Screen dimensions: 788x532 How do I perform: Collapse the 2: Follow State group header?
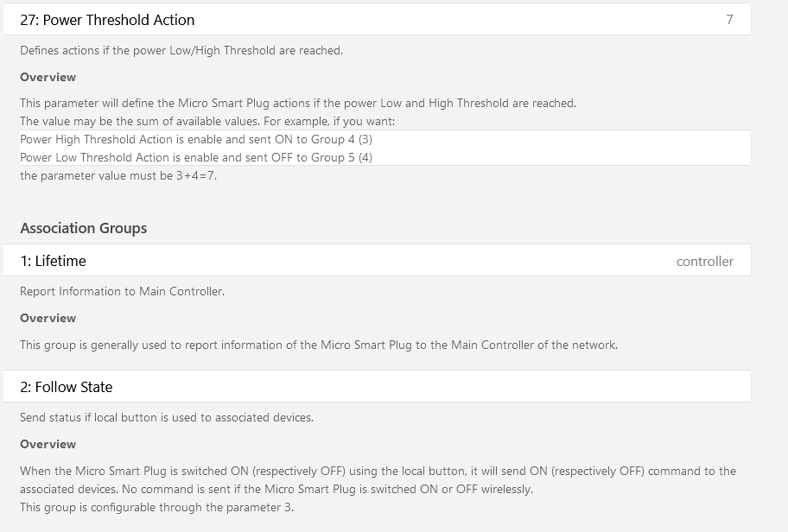click(x=377, y=386)
